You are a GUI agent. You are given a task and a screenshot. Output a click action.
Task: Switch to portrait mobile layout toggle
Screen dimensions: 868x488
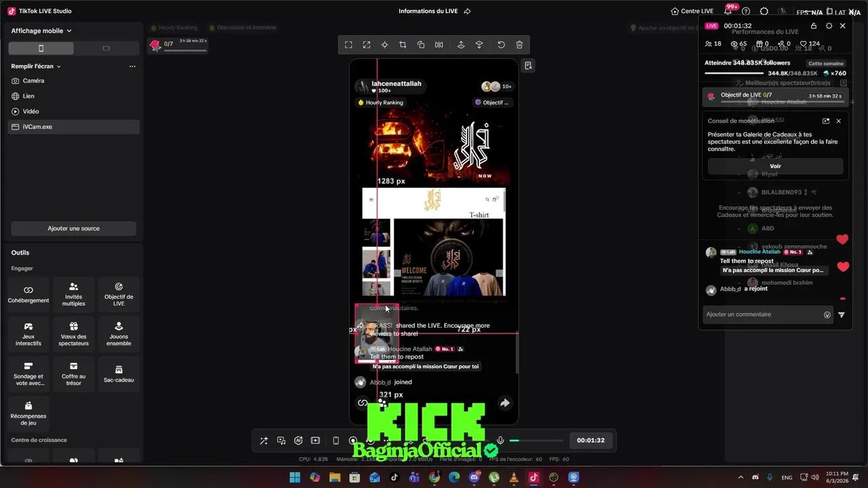[x=41, y=48]
